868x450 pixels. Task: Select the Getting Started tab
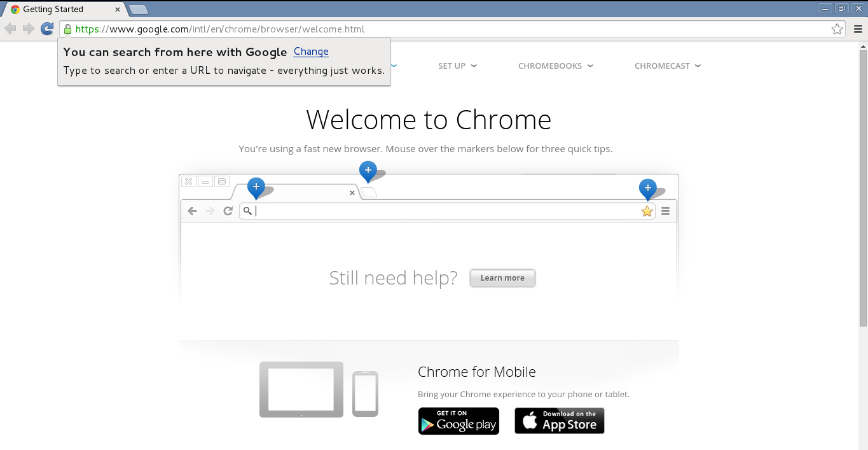point(64,10)
